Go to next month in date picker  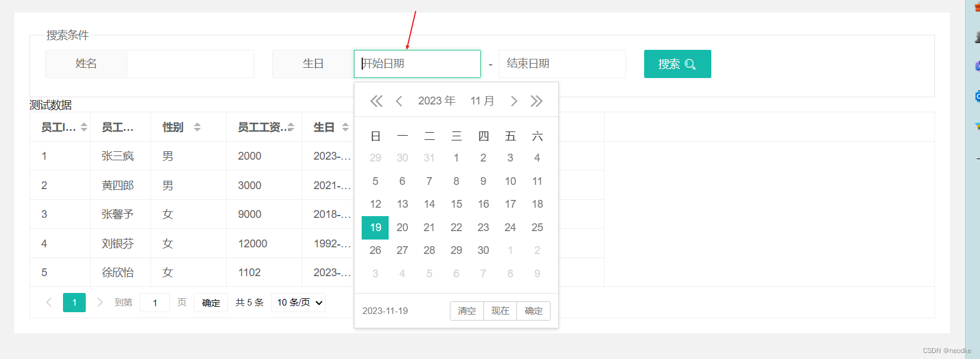click(514, 101)
